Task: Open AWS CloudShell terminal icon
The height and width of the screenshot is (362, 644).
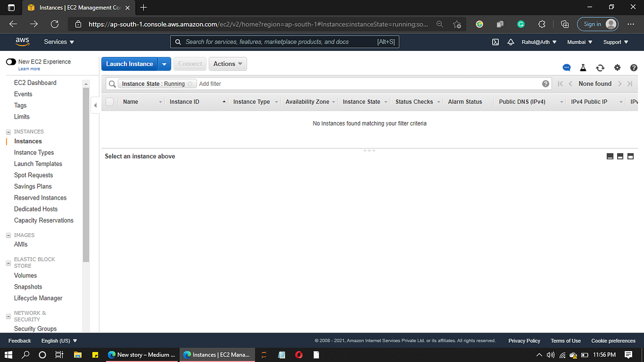Action: click(495, 41)
